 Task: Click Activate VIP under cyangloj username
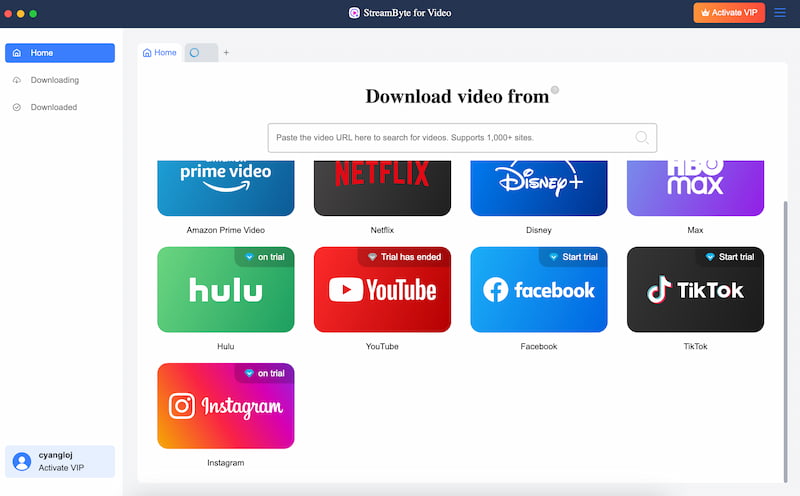click(61, 468)
